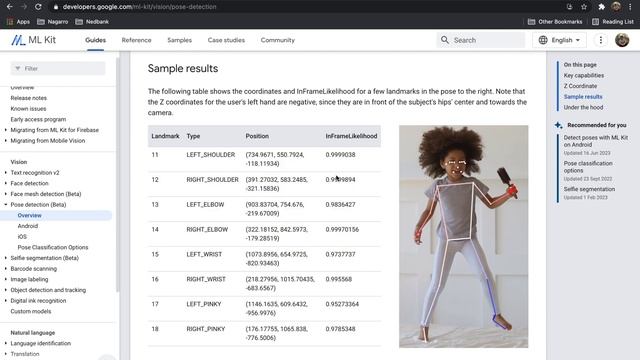
Task: Expand Migrating from Mobile Vision
Action: [x=6, y=140]
